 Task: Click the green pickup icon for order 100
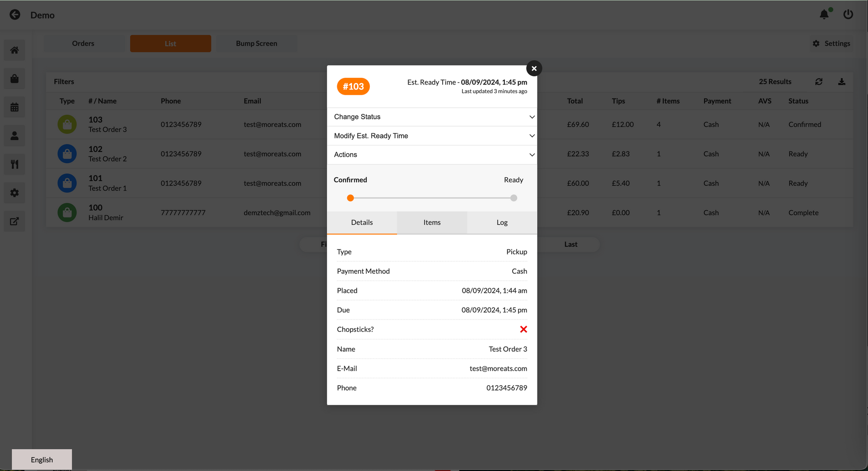tap(66, 212)
